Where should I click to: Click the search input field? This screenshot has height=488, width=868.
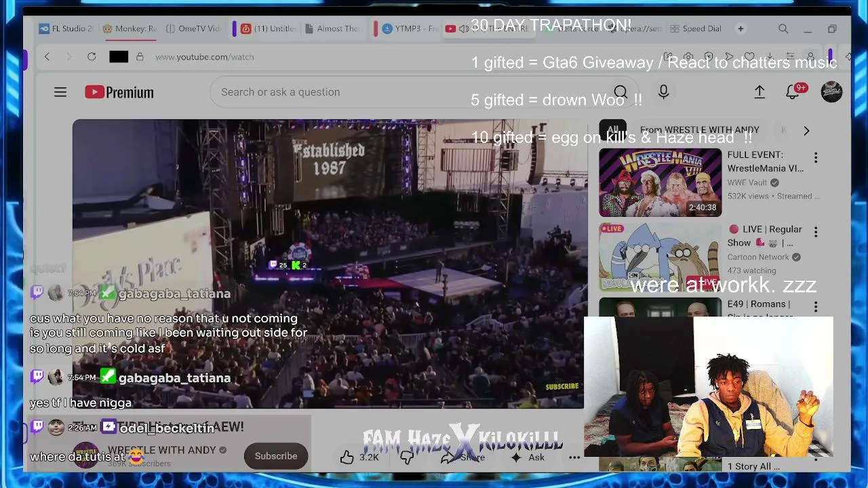[x=407, y=92]
